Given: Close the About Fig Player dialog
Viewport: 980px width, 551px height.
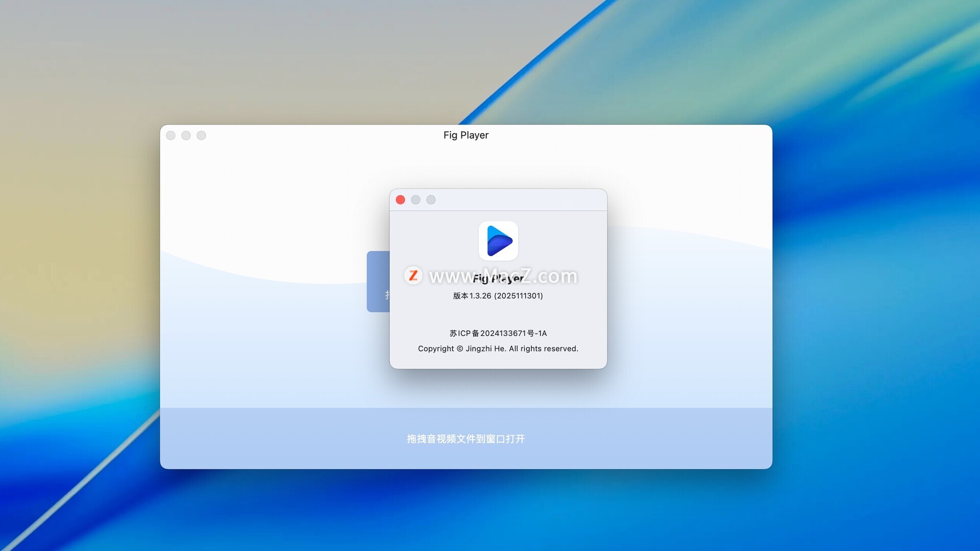Looking at the screenshot, I should point(401,200).
